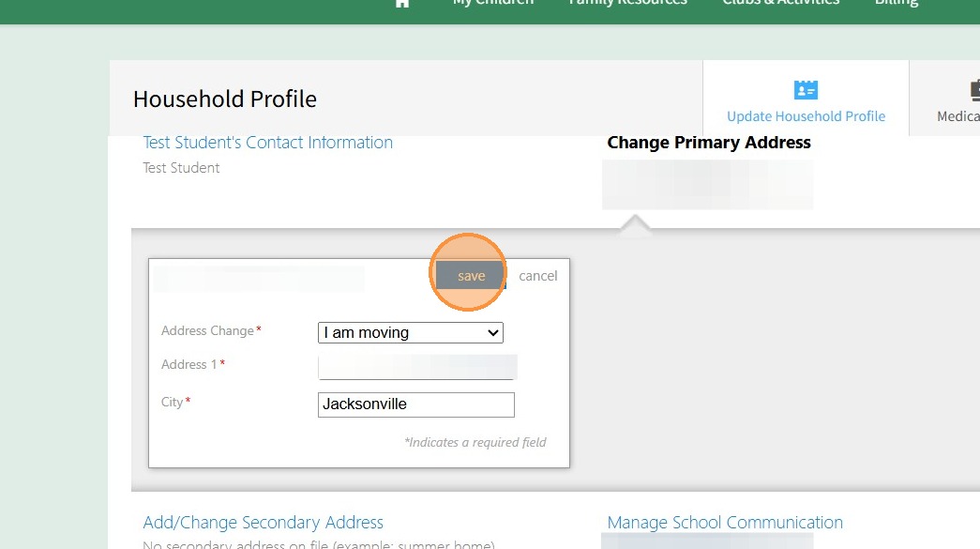
Task: Click the Update Household Profile card icon
Action: pyautogui.click(x=806, y=90)
